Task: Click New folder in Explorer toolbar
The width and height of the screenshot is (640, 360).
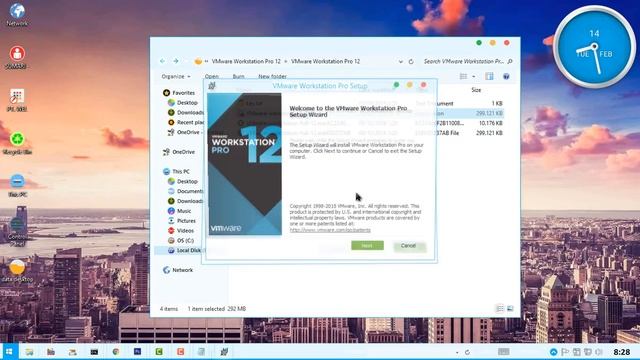Action: tap(272, 76)
